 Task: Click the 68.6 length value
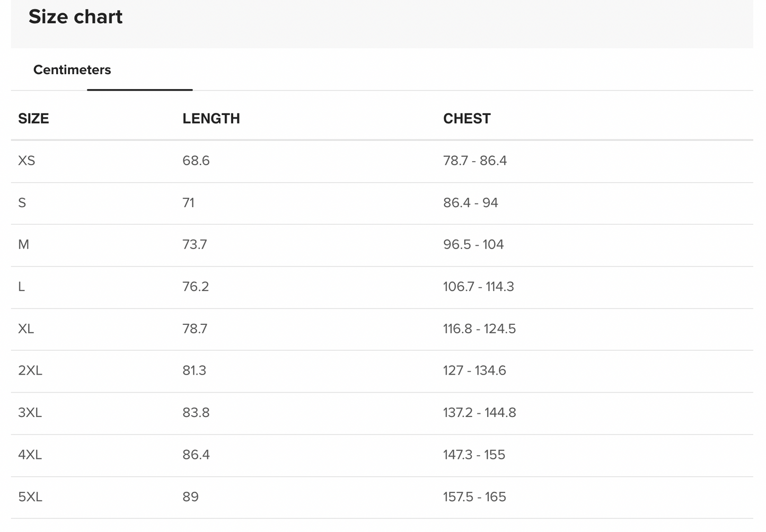196,161
